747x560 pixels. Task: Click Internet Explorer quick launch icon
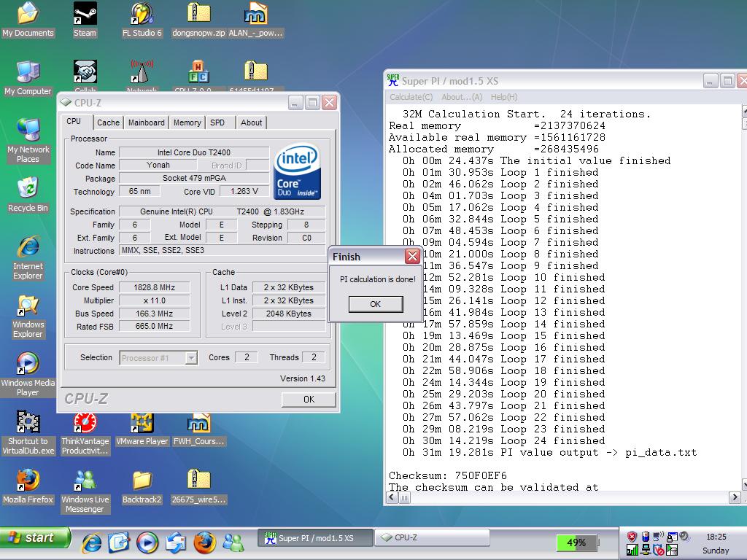click(x=91, y=542)
